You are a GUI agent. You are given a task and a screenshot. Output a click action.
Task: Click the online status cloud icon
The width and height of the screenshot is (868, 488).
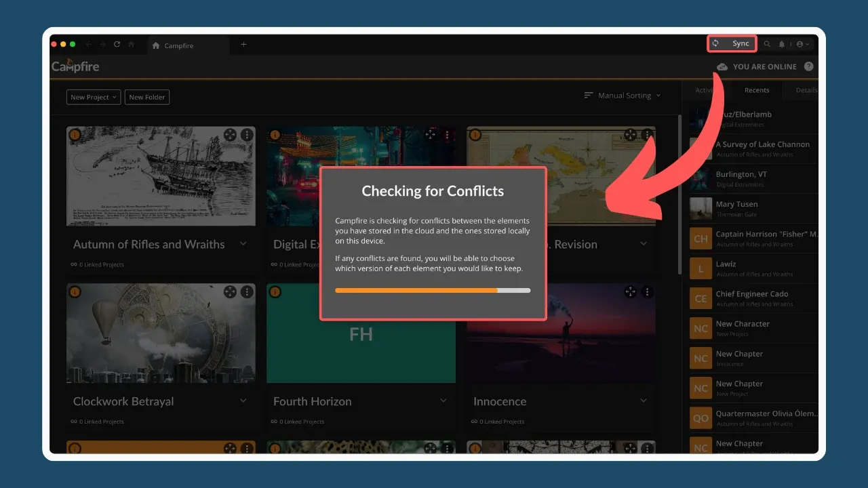tap(722, 66)
